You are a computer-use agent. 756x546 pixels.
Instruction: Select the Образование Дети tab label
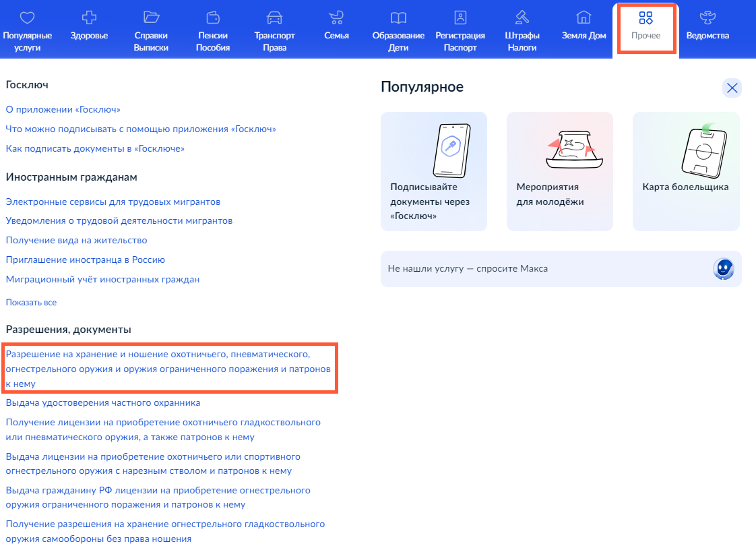pos(398,42)
